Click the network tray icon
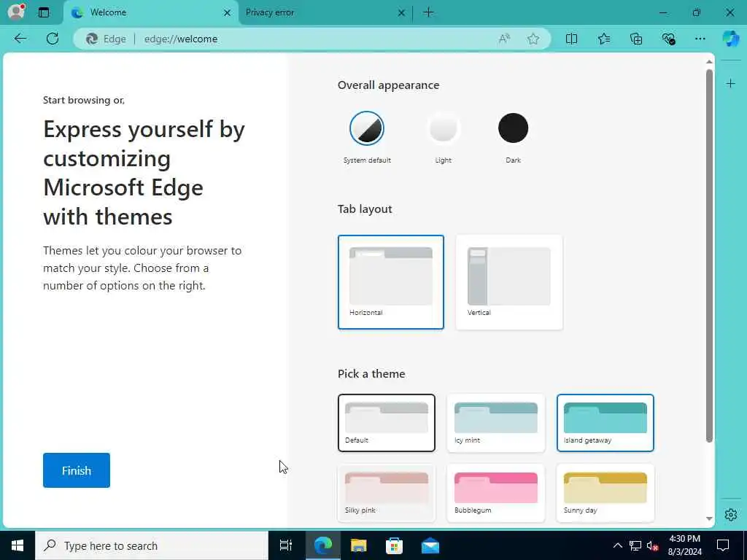This screenshot has width=747, height=560. [635, 545]
